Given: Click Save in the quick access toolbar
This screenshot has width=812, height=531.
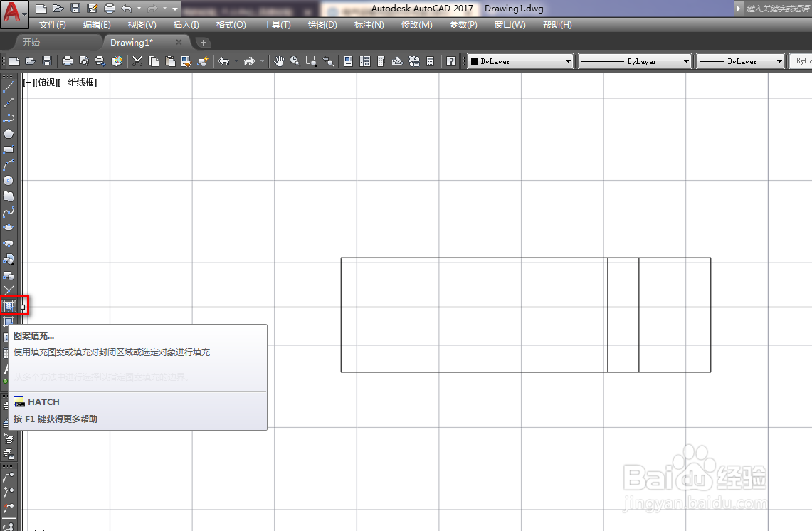Looking at the screenshot, I should click(x=75, y=9).
